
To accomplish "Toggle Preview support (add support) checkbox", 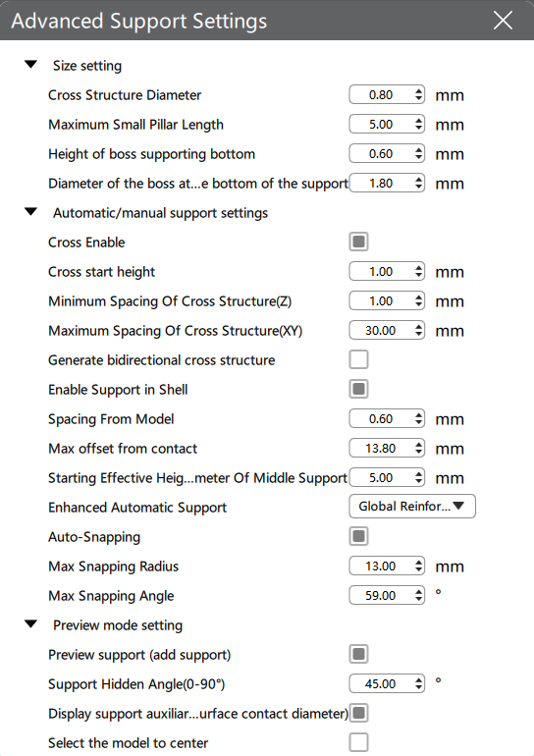I will [x=358, y=654].
